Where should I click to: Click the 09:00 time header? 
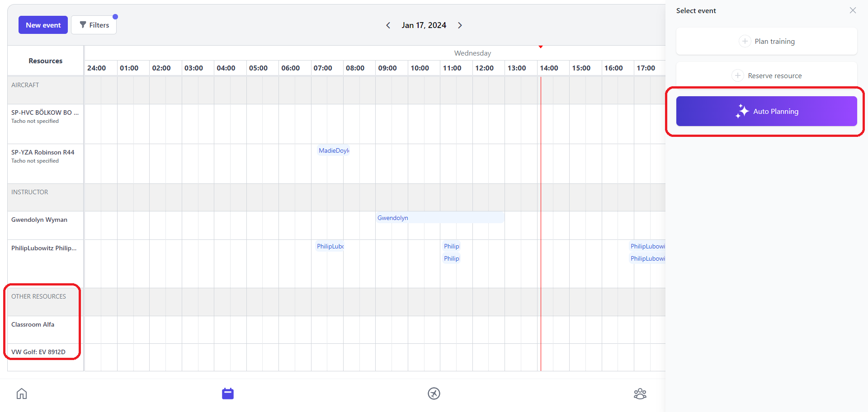[x=387, y=68]
